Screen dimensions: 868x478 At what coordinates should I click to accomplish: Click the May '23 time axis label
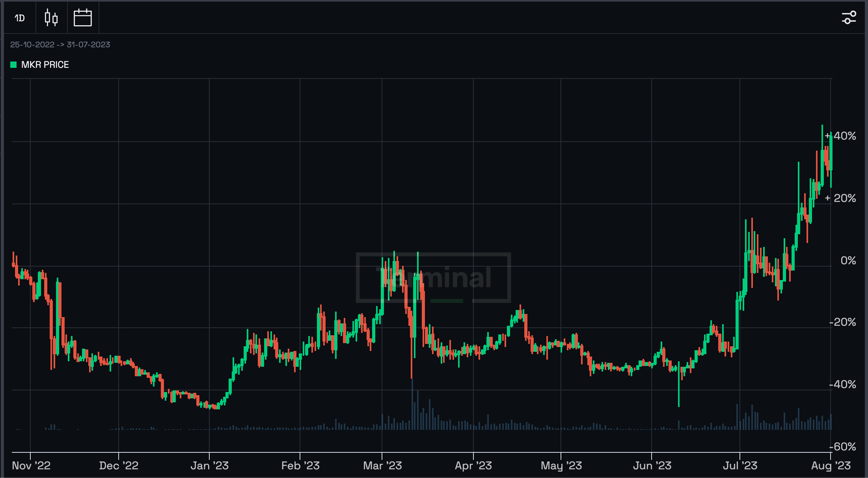click(561, 466)
